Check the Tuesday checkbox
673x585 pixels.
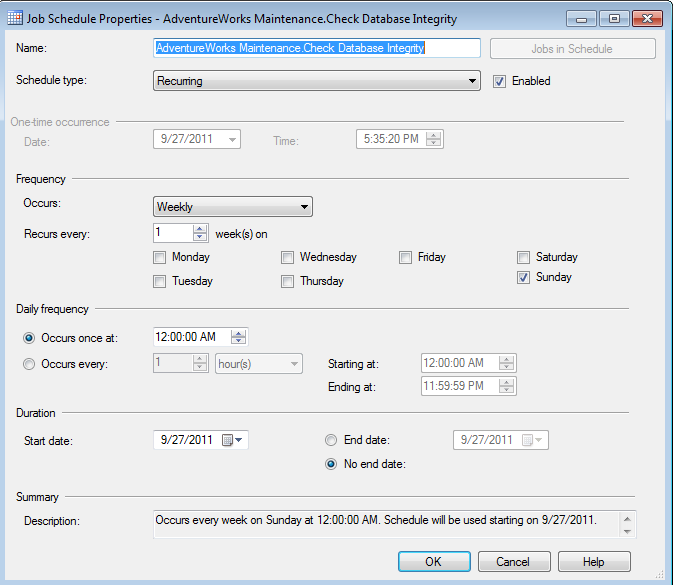click(x=159, y=282)
